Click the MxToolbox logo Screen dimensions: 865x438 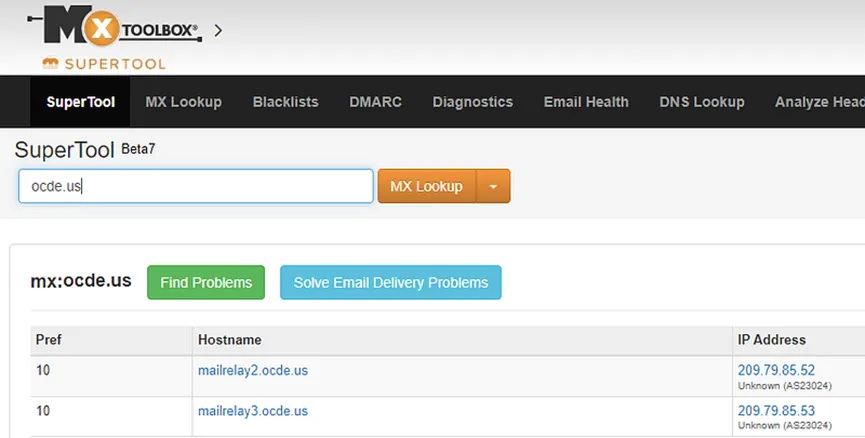115,26
